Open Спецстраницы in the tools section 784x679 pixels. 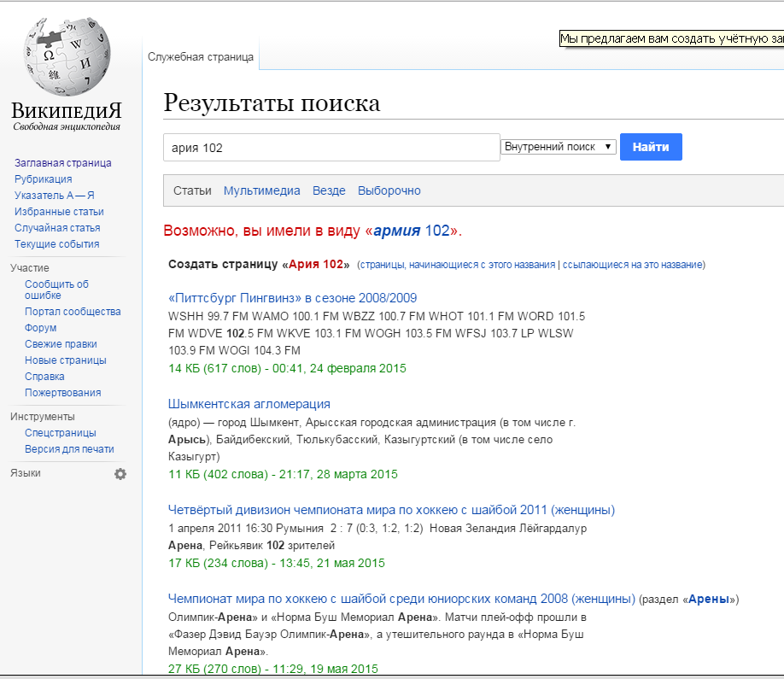coord(60,433)
